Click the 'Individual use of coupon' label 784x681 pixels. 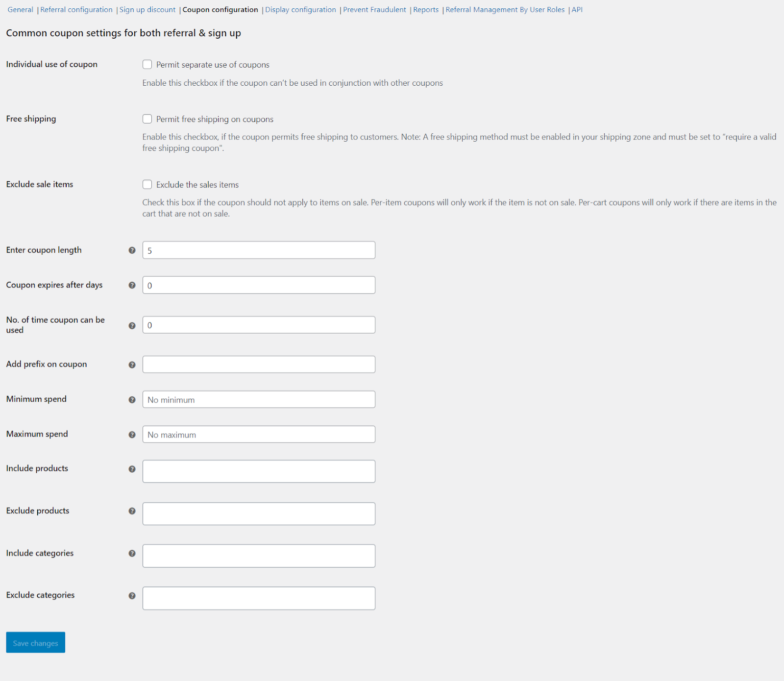coord(52,64)
